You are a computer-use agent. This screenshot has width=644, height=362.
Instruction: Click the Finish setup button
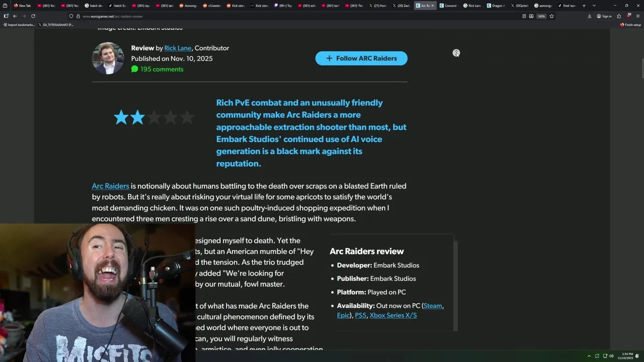(630, 25)
